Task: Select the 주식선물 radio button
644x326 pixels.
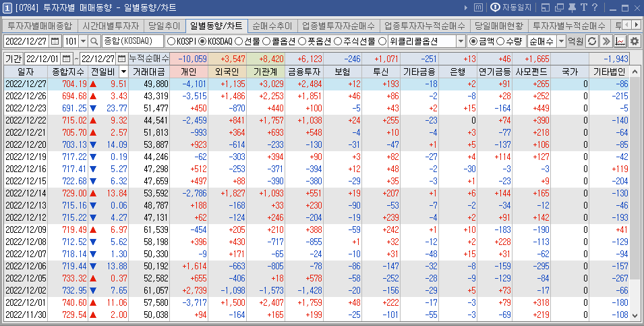Action: coord(338,41)
